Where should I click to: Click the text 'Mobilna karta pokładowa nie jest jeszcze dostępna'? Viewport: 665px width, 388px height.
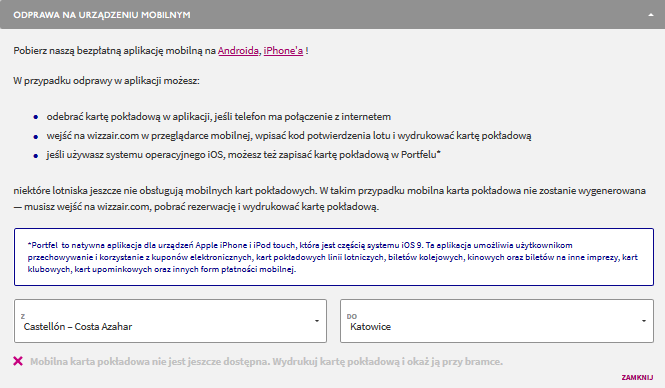click(x=150, y=362)
